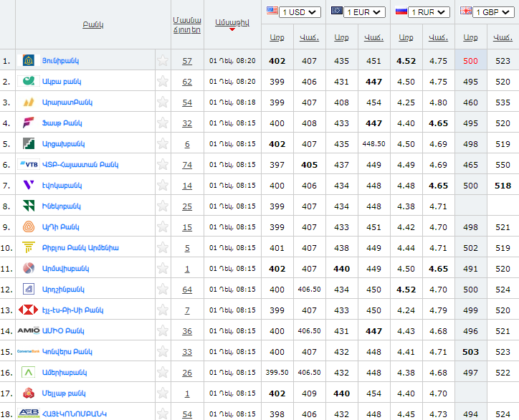The height and width of the screenshot is (420, 519).
Task: Click the AraratBank logo icon
Action: click(x=29, y=102)
